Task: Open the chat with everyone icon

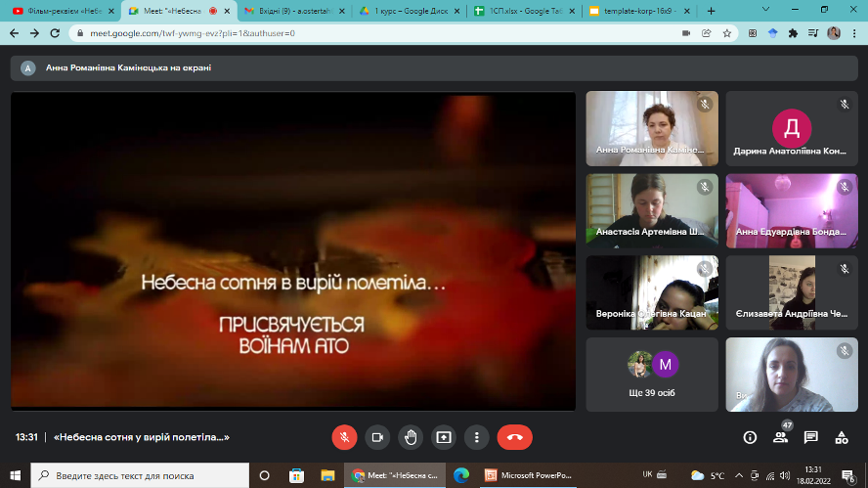Action: pyautogui.click(x=811, y=437)
